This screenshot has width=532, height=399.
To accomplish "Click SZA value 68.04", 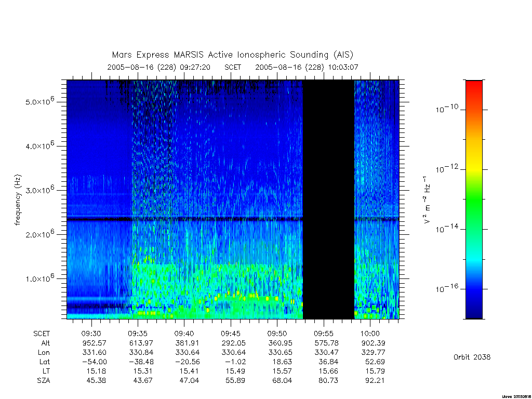I will click(x=282, y=381).
